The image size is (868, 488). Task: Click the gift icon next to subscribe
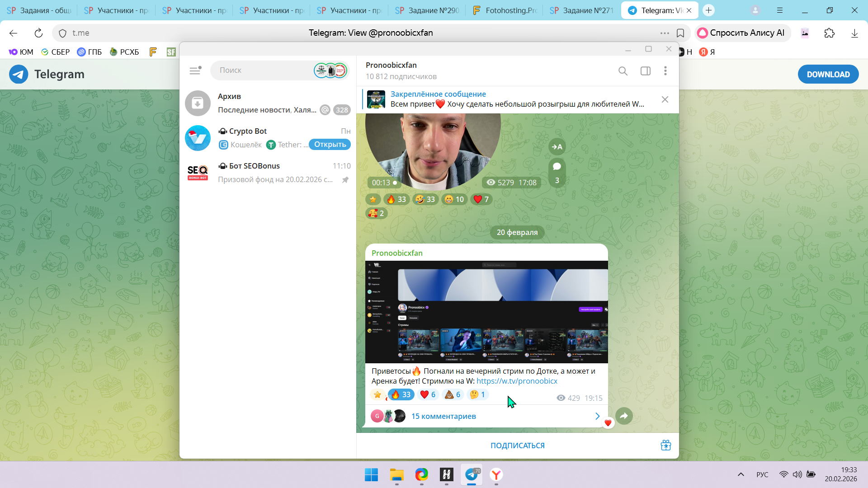pos(665,446)
